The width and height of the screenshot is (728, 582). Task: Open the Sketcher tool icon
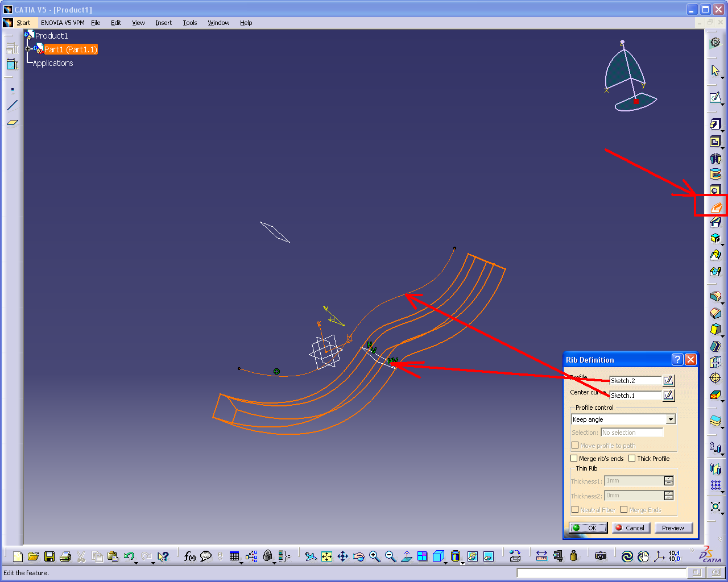click(x=715, y=97)
